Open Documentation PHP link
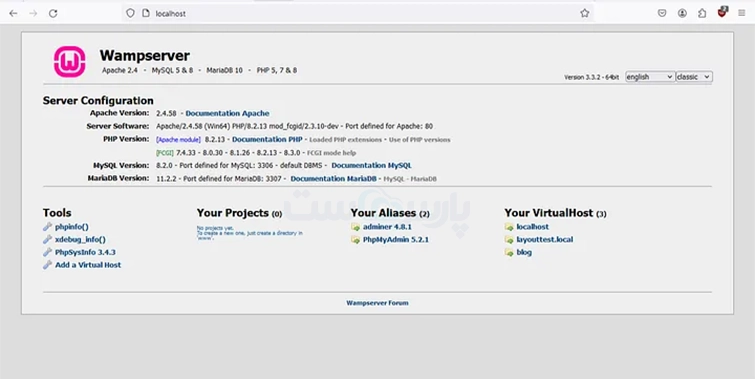The height and width of the screenshot is (379, 755). [x=267, y=140]
